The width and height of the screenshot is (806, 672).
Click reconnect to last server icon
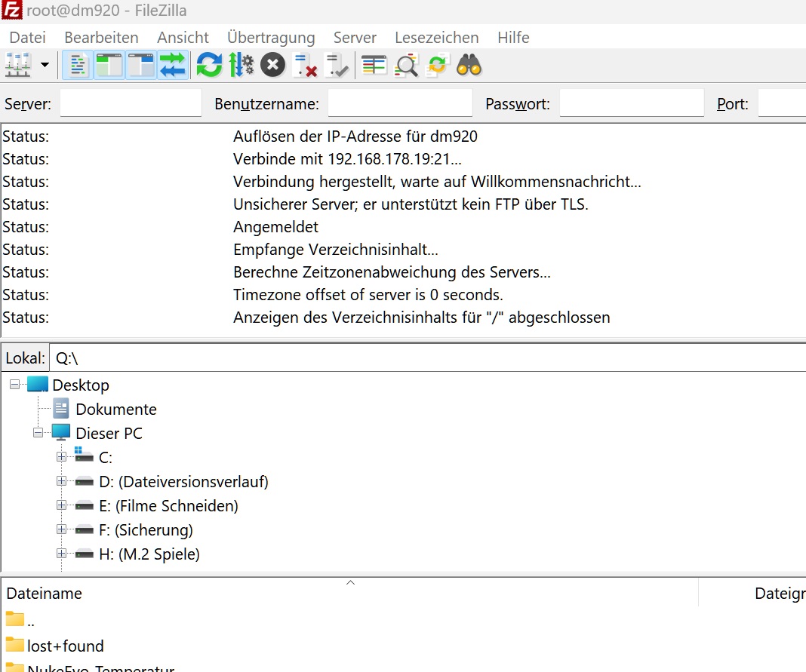pyautogui.click(x=337, y=66)
